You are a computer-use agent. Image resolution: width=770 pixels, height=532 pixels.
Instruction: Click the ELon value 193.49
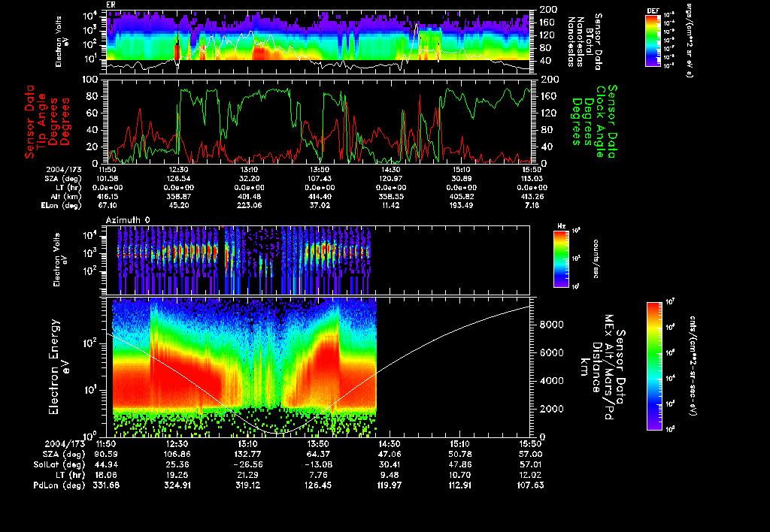click(x=461, y=205)
